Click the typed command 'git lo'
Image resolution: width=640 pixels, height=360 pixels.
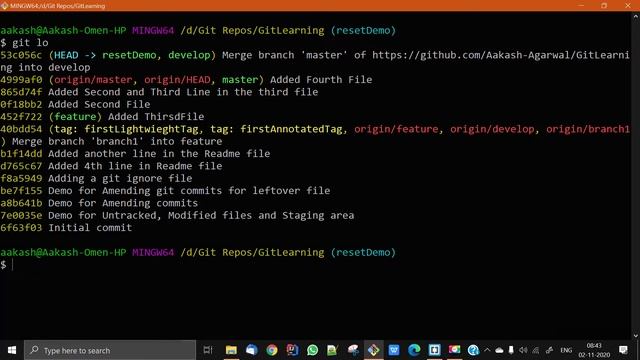[30, 43]
